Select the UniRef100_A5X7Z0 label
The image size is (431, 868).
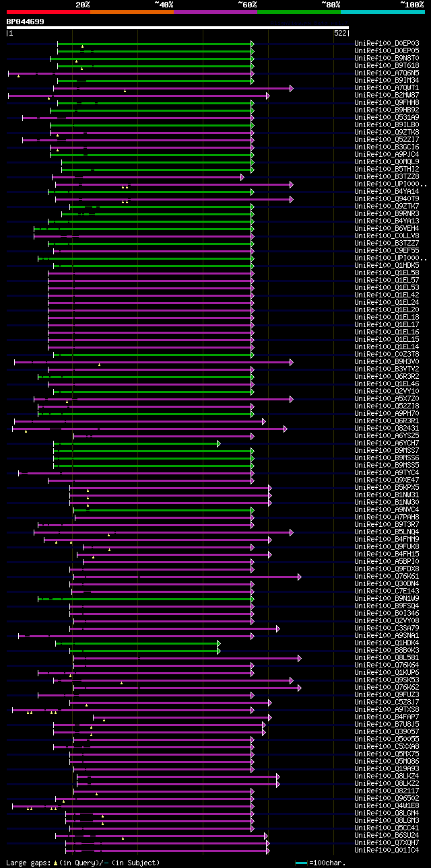tap(387, 399)
